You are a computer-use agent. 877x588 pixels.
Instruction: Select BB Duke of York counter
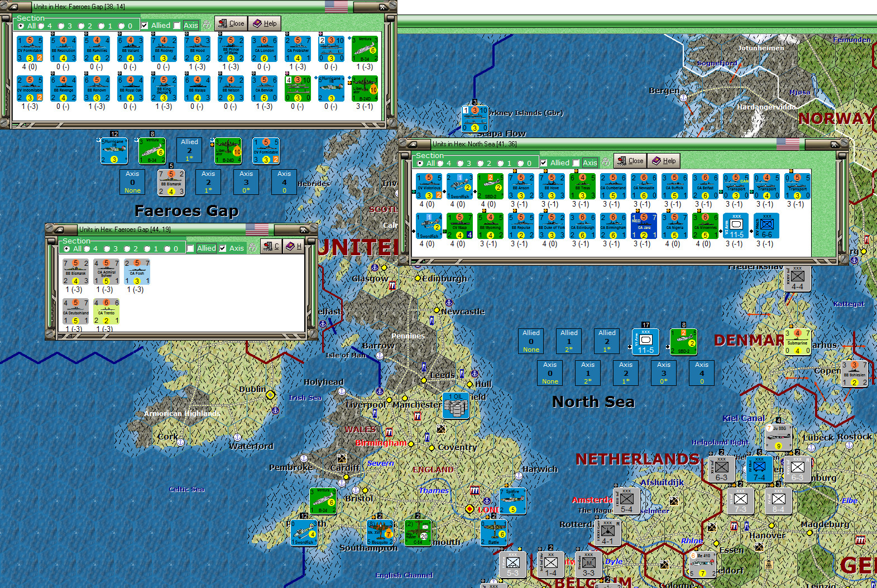pyautogui.click(x=552, y=226)
